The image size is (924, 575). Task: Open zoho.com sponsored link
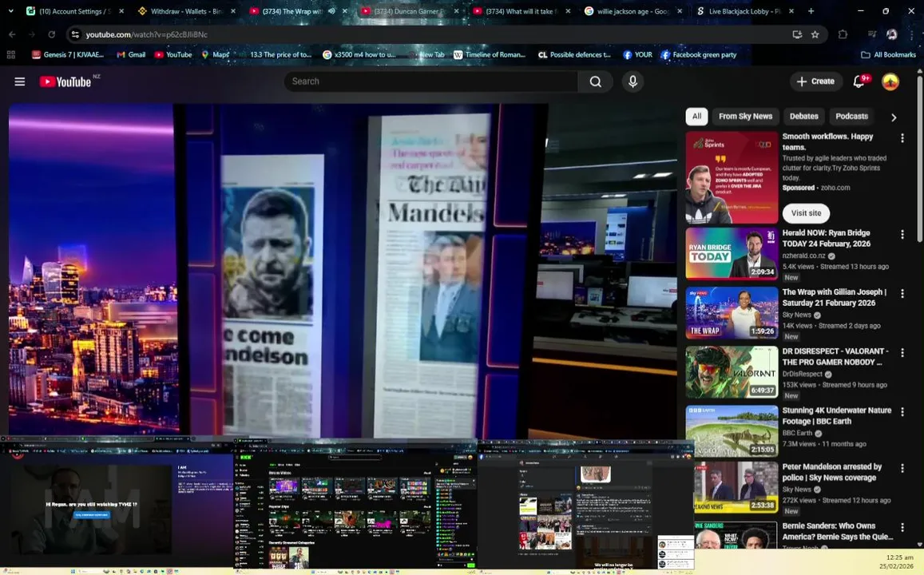tap(835, 188)
